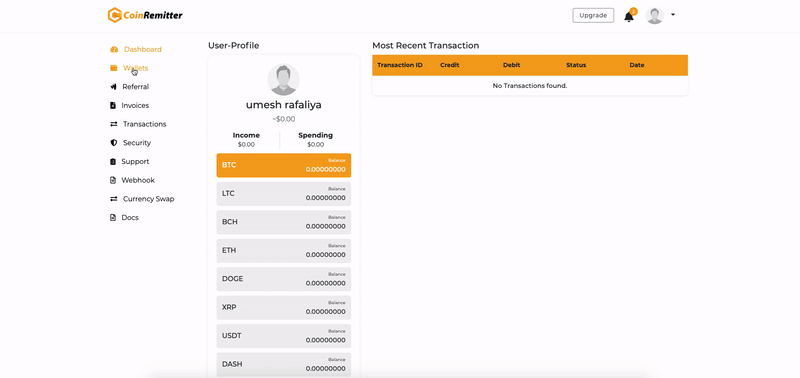This screenshot has height=378, width=800.
Task: Click the Invoices document icon
Action: (x=113, y=106)
